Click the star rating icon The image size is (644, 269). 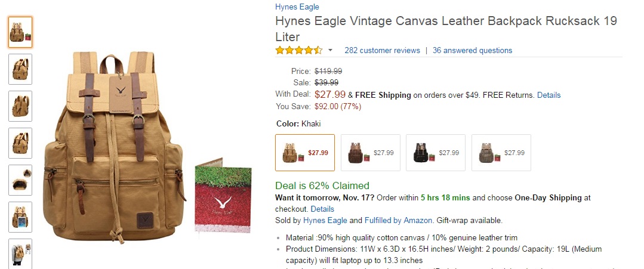click(298, 51)
